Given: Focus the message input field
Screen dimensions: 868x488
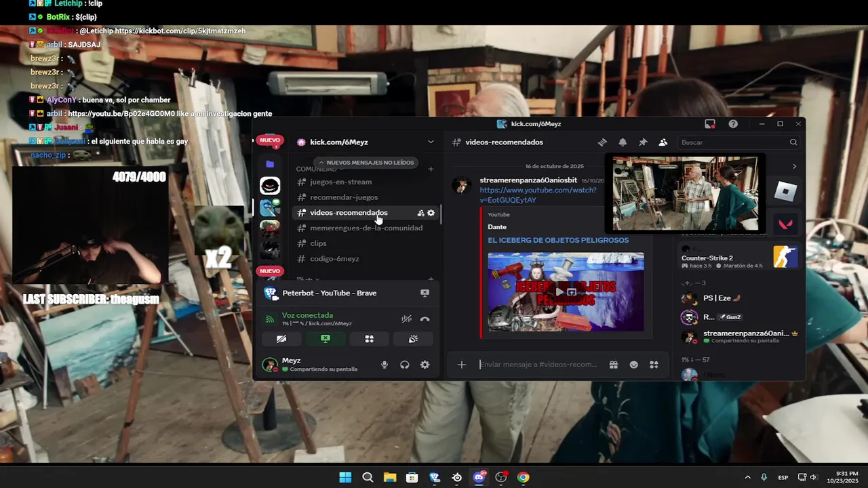Looking at the screenshot, I should [x=538, y=365].
